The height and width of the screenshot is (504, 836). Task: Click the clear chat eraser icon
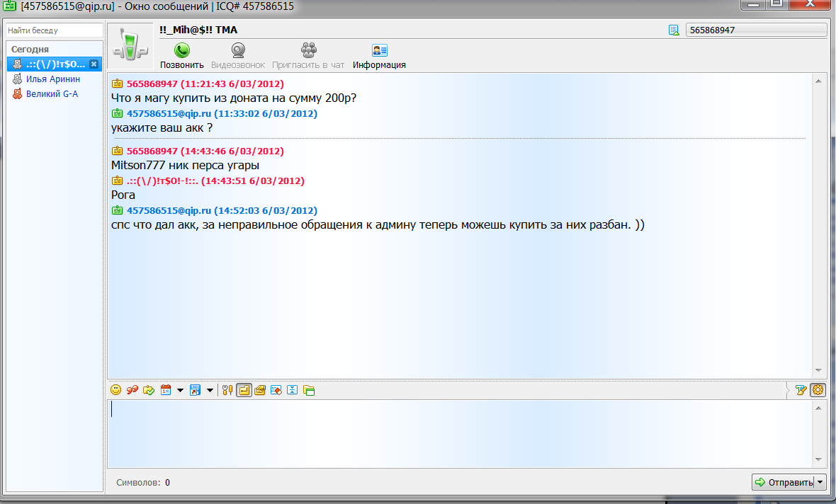point(276,390)
